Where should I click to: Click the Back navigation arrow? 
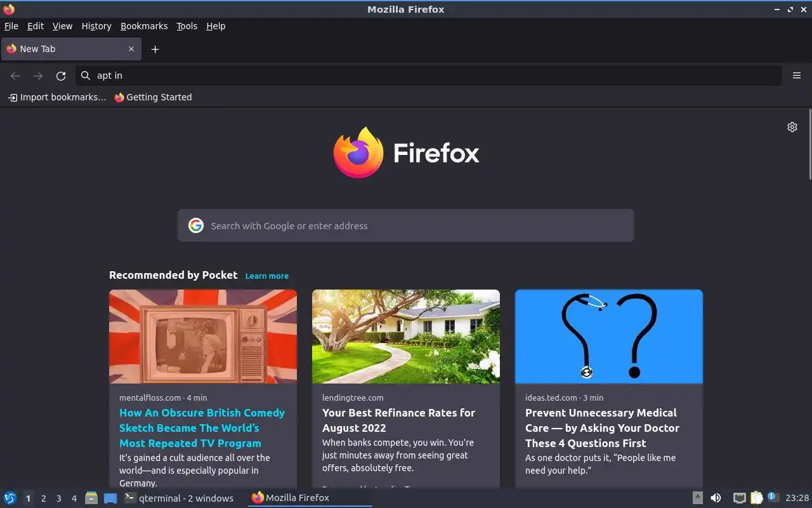point(15,76)
